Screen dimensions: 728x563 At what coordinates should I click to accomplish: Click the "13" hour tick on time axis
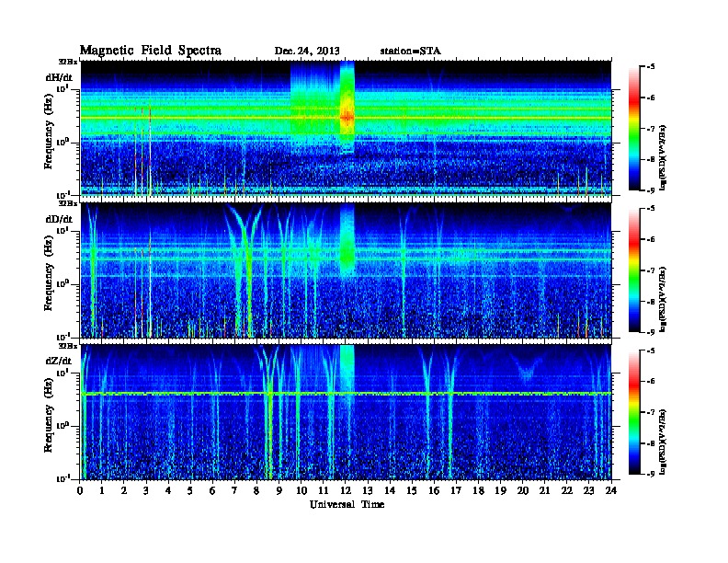[x=368, y=490]
